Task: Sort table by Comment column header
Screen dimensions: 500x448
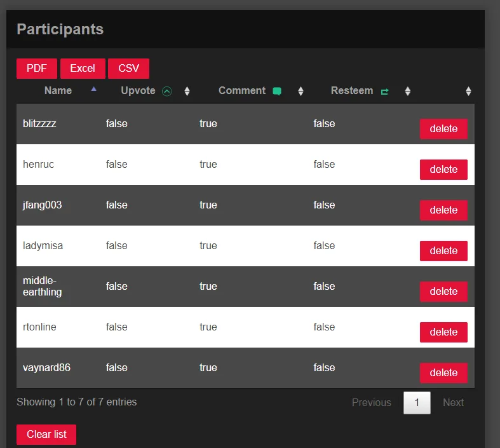Action: coord(242,91)
